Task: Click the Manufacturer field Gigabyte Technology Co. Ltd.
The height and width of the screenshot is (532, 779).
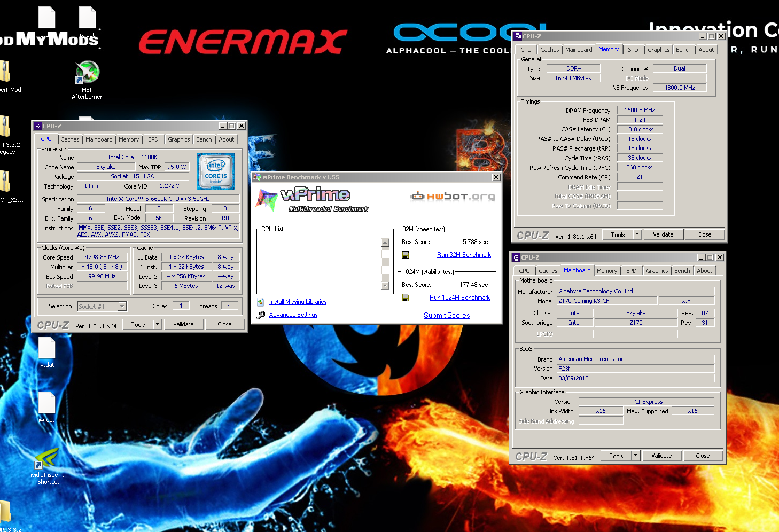Action: [x=635, y=291]
